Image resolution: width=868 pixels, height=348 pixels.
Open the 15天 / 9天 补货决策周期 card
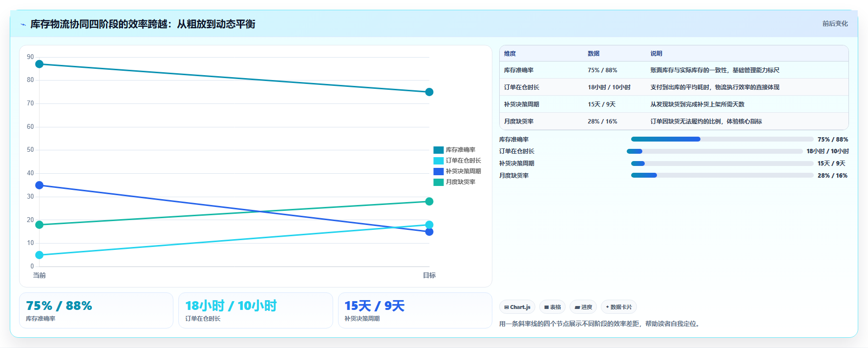[415, 310]
